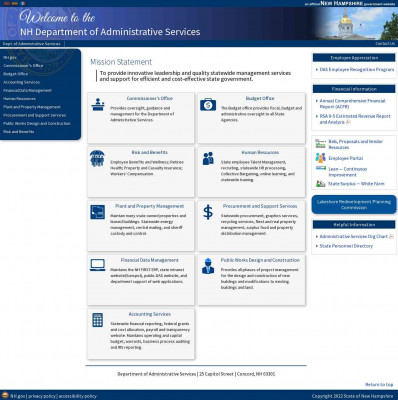Click the Accounting Services calculator icon

[x=98, y=320]
